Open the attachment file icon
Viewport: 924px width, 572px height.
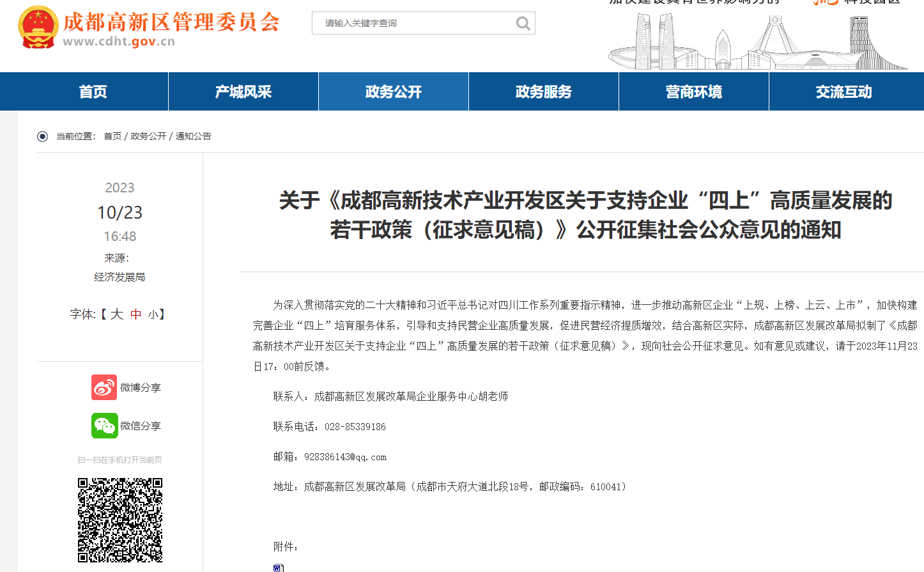(x=278, y=568)
